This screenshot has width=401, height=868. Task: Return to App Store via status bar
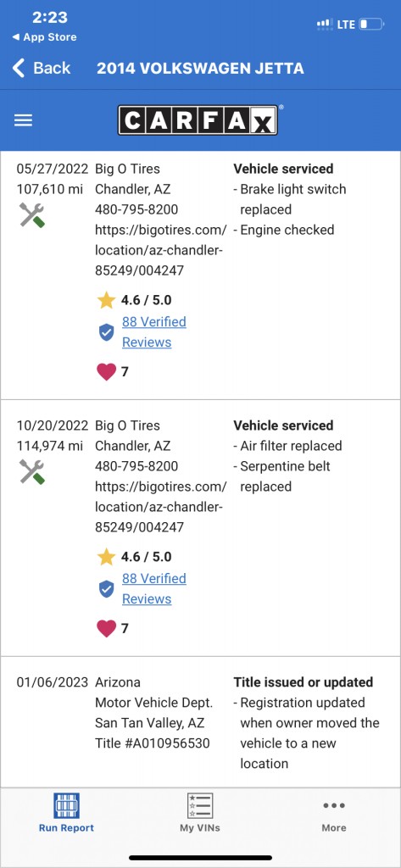(44, 37)
